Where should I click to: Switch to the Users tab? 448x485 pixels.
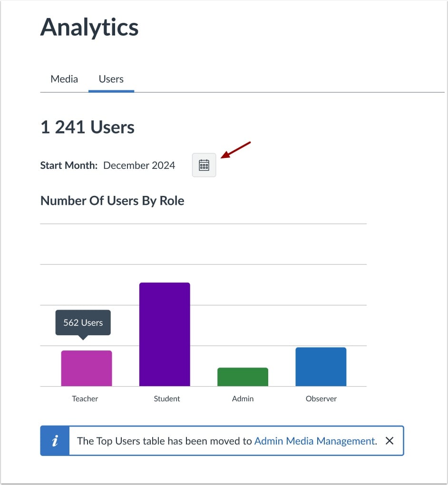point(111,79)
